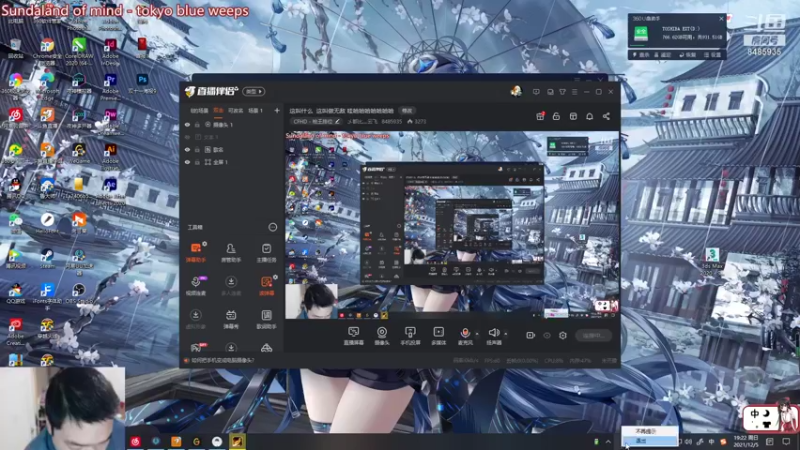The image size is (800, 450).
Task: Open the hamburger menu in the title bar
Action: (x=574, y=92)
